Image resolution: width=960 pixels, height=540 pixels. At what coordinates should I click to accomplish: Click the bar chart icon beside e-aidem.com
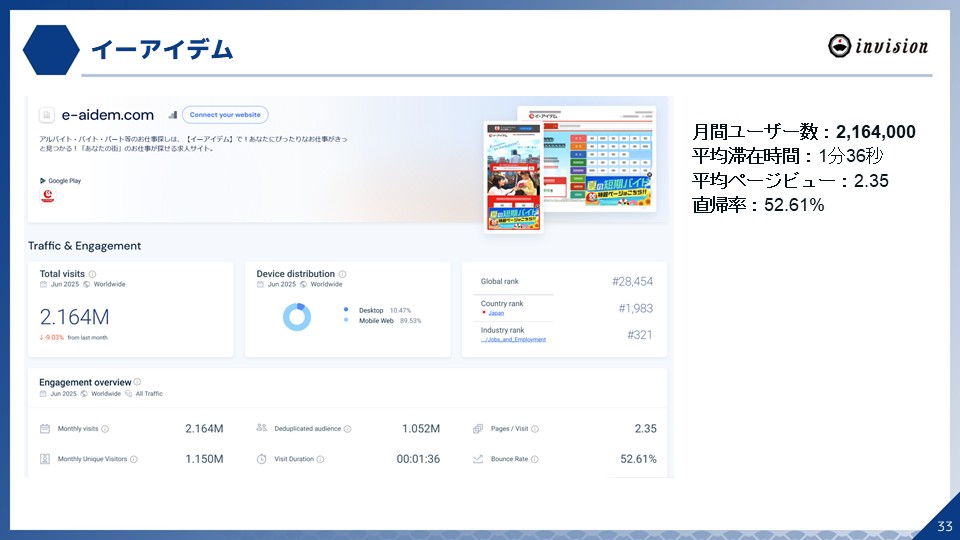click(x=173, y=114)
